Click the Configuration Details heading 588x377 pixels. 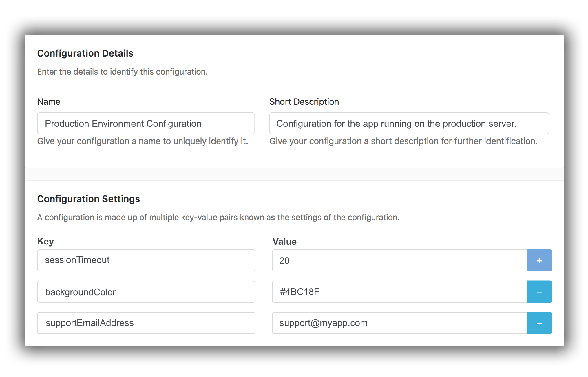coord(85,53)
